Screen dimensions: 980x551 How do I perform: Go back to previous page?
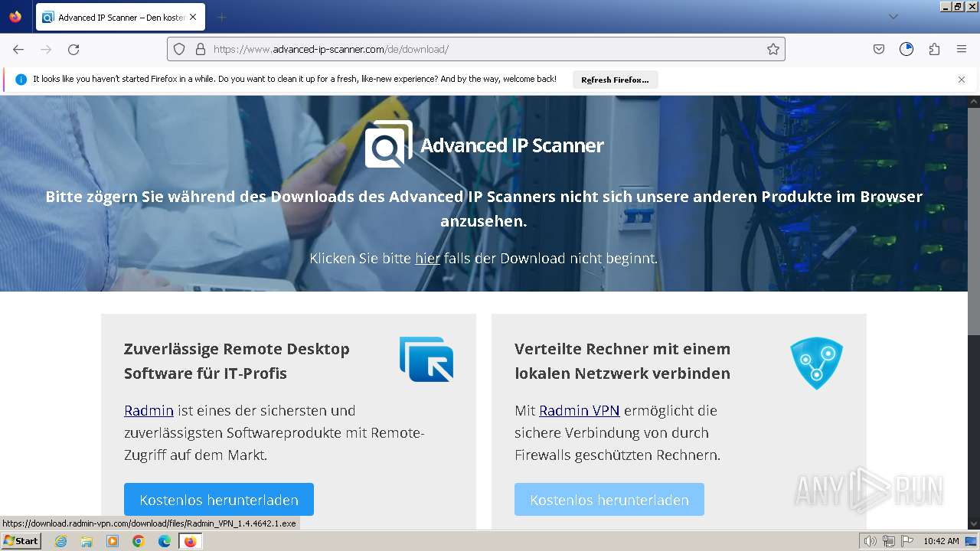pyautogui.click(x=18, y=49)
